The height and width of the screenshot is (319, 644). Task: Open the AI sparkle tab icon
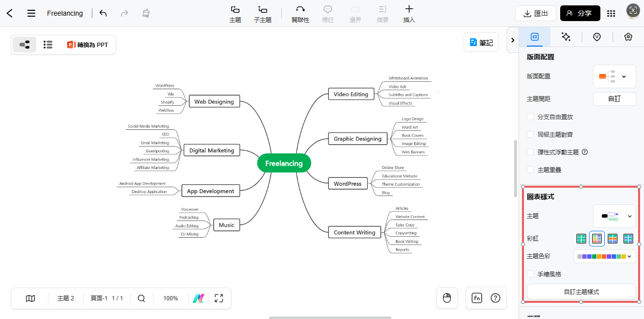click(566, 37)
